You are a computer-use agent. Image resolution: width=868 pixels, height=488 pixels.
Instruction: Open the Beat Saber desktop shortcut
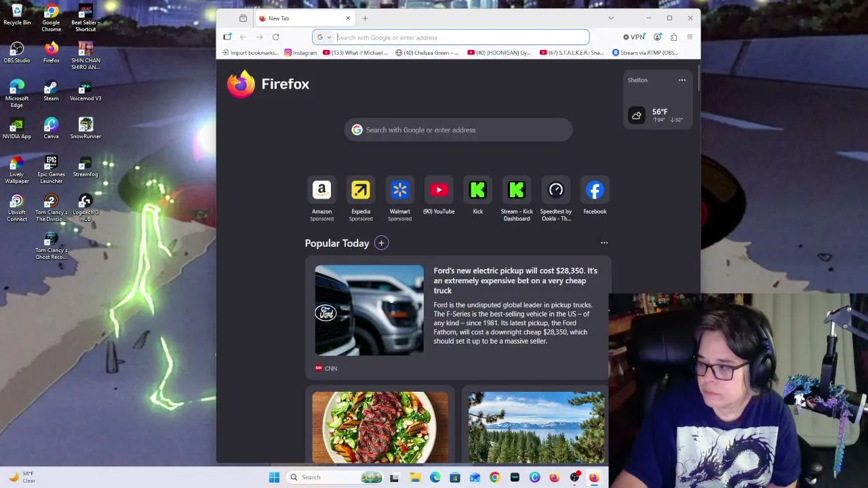pyautogui.click(x=85, y=18)
